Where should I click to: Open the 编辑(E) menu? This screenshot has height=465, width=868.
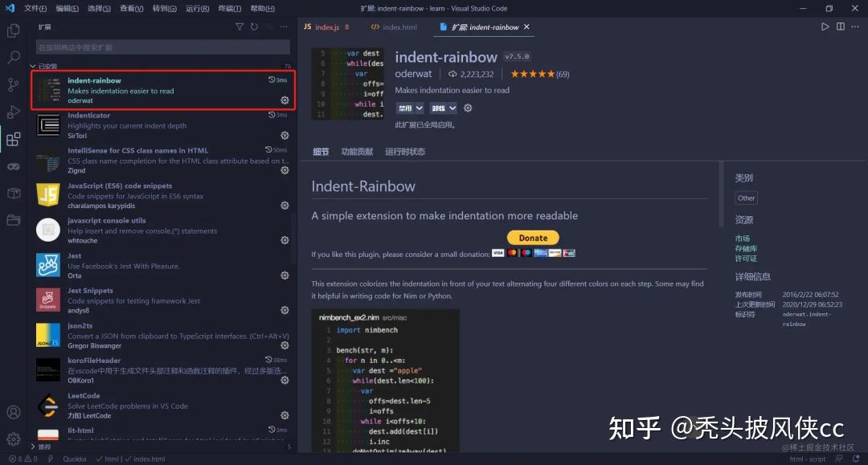[x=67, y=8]
